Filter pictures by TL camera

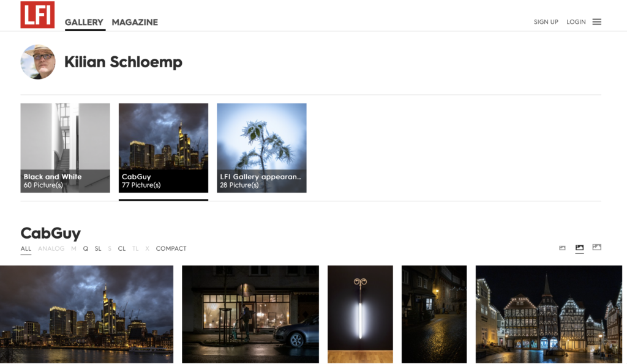(x=135, y=248)
